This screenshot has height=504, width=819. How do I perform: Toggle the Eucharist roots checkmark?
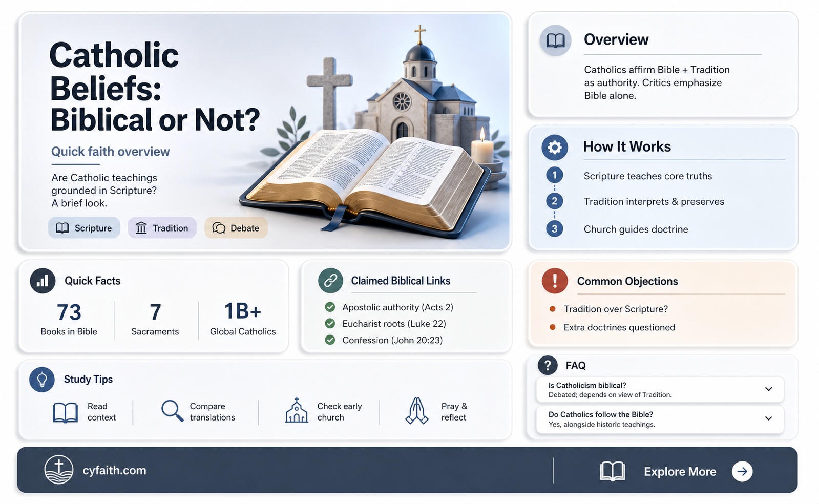[x=330, y=323]
